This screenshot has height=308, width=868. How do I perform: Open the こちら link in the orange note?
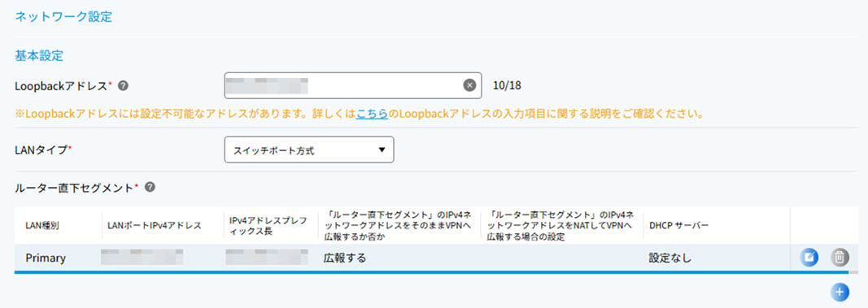click(x=372, y=115)
